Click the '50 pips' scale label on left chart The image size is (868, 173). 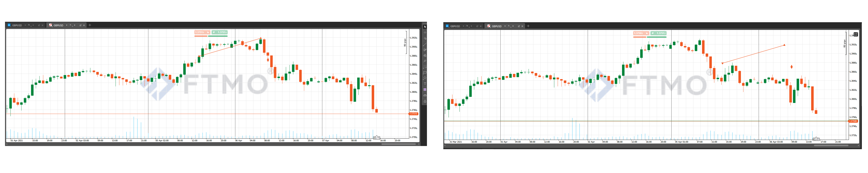tap(405, 43)
